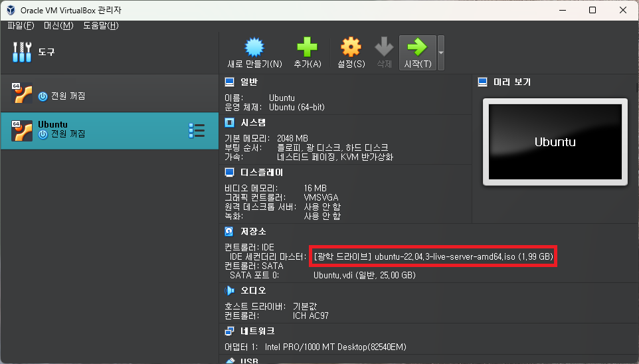Click the 오디오 speaker icon
The width and height of the screenshot is (639, 364).
[x=229, y=290]
